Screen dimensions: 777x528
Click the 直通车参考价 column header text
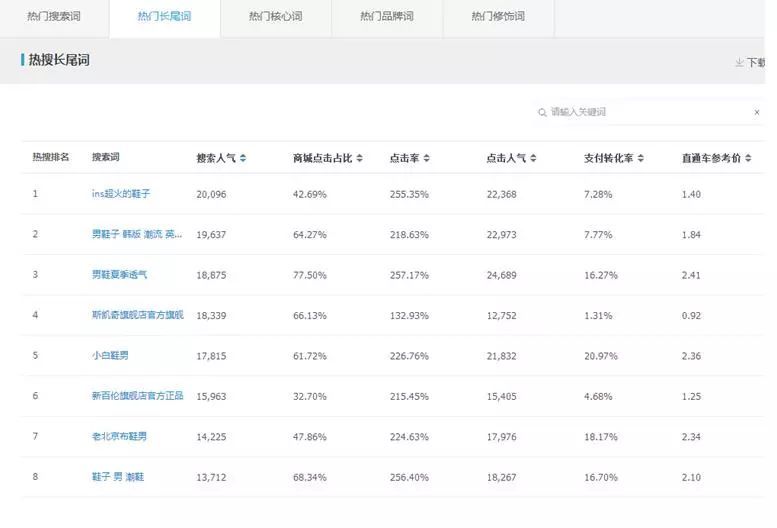[712, 158]
